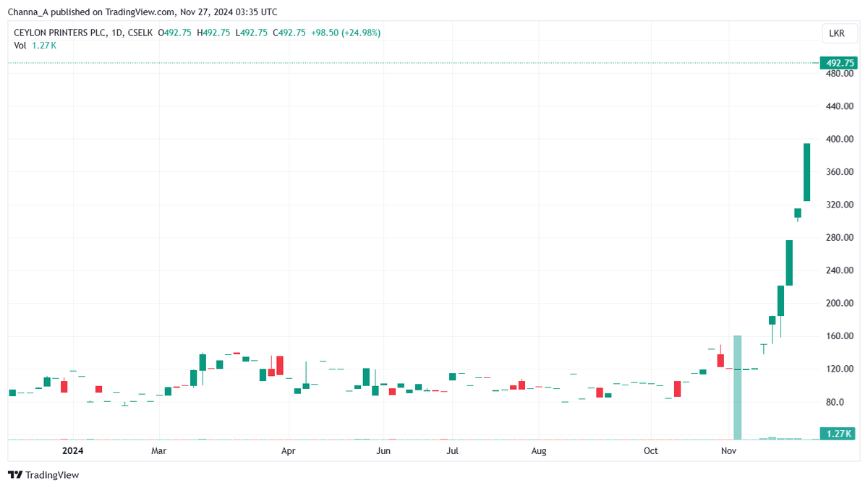This screenshot has width=868, height=488.
Task: Click the 160.00 price axis label
Action: click(x=840, y=336)
